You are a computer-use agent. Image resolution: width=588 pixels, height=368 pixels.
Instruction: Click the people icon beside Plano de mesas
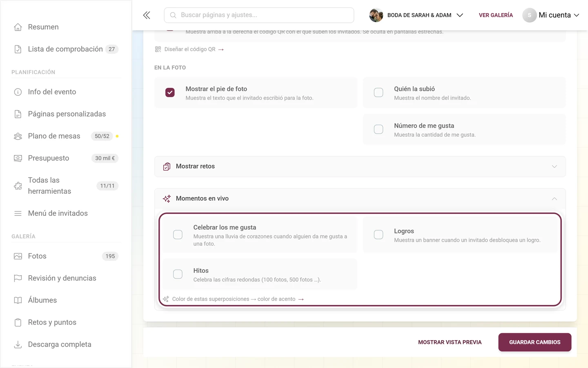(18, 136)
